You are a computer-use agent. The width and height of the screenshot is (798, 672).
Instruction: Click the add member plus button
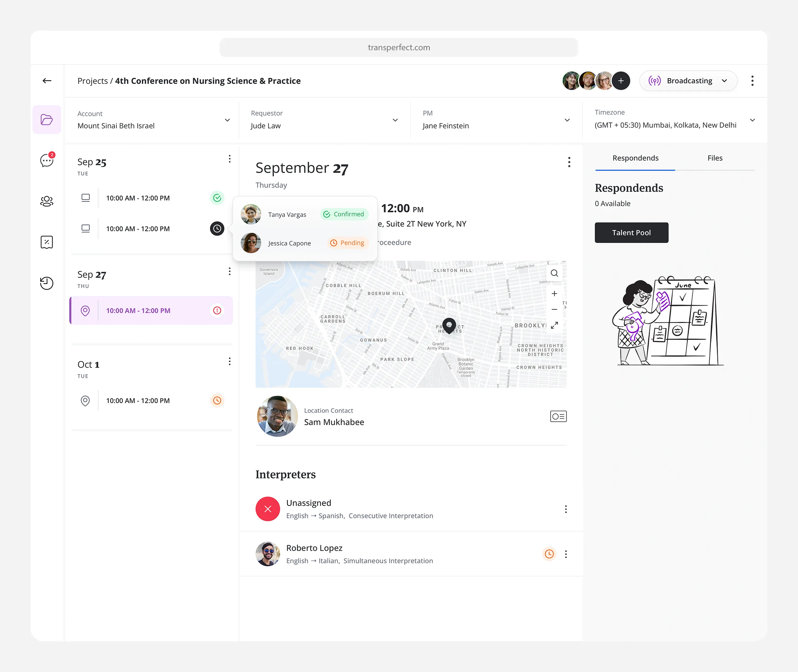tap(621, 81)
